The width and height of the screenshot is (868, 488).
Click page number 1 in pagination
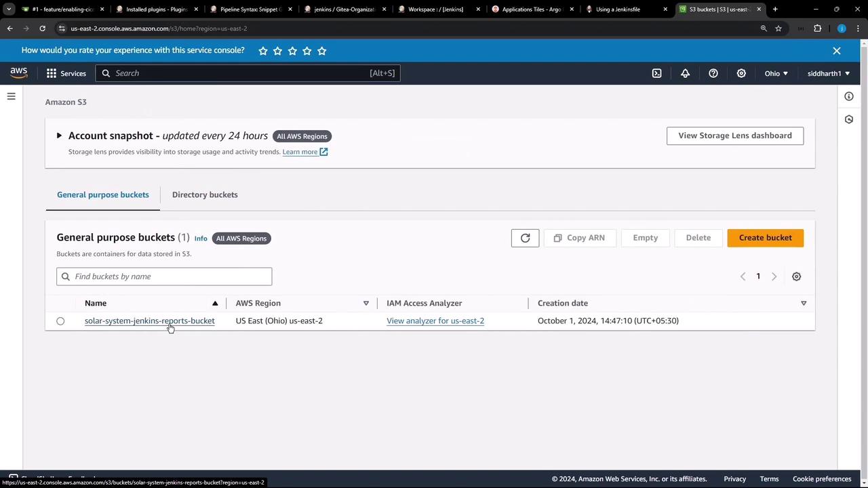tap(758, 277)
